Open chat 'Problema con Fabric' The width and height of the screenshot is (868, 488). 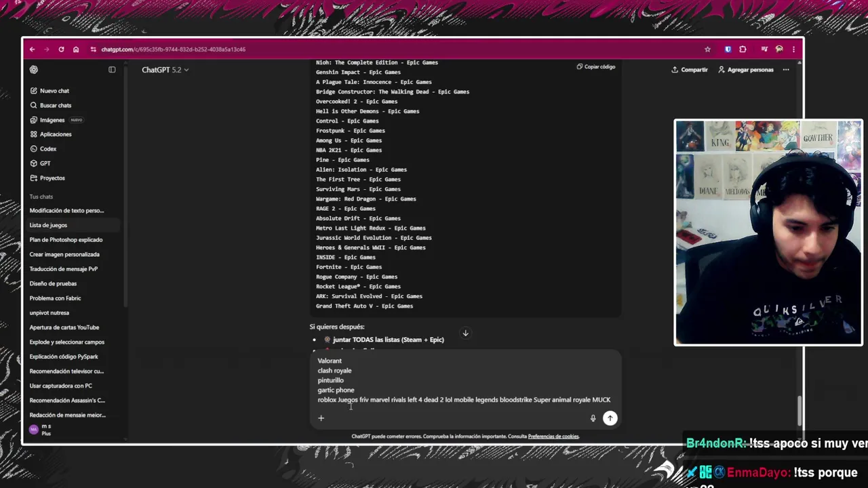pyautogui.click(x=55, y=298)
